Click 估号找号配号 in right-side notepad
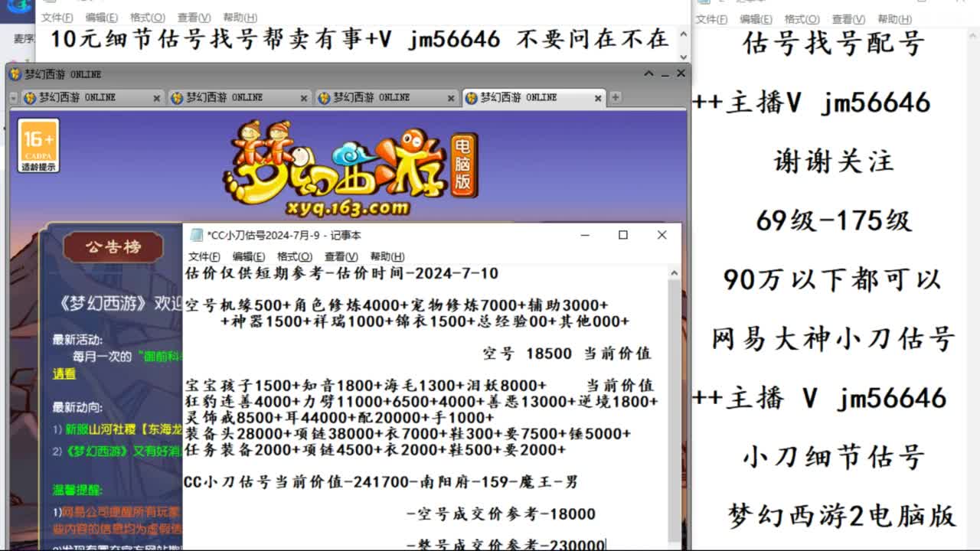Screen dimensions: 980x551 pyautogui.click(x=834, y=43)
